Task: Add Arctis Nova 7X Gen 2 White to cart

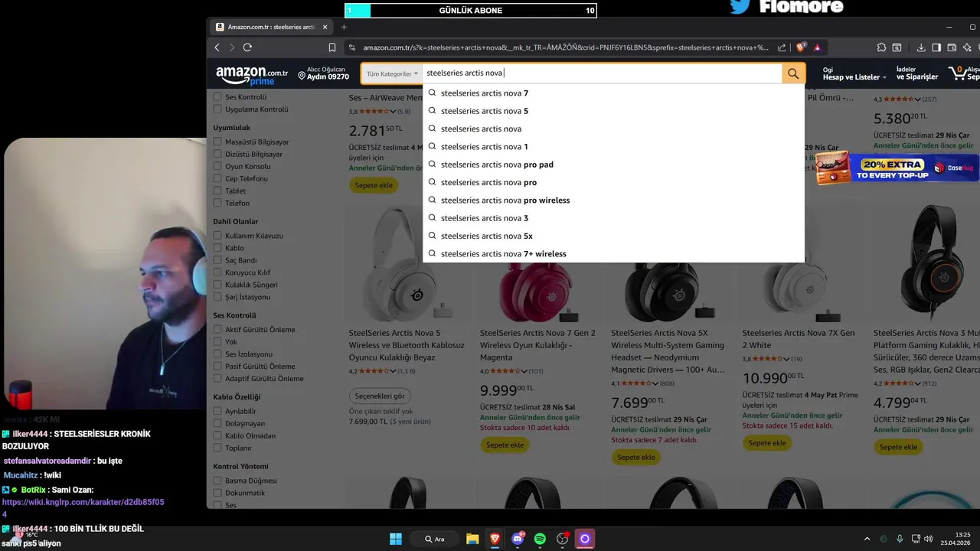Action: pyautogui.click(x=767, y=443)
